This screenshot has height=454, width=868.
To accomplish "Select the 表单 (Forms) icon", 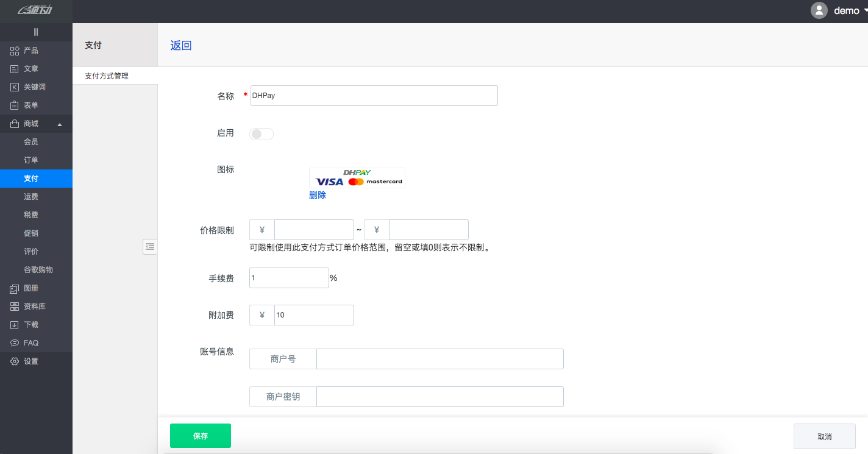I will 15,105.
